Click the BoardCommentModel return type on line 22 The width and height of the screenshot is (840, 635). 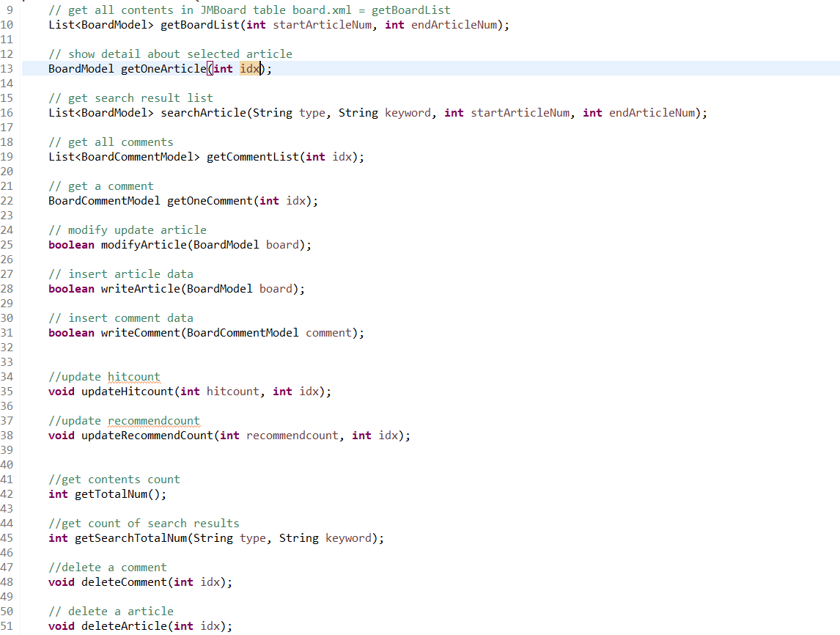[104, 201]
